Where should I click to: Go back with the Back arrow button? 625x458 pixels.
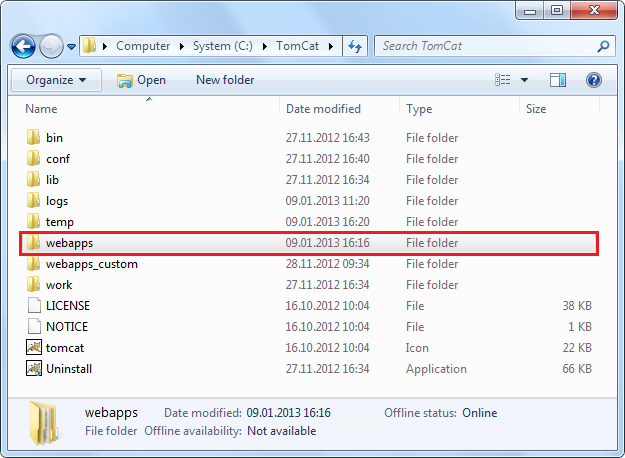click(x=23, y=46)
